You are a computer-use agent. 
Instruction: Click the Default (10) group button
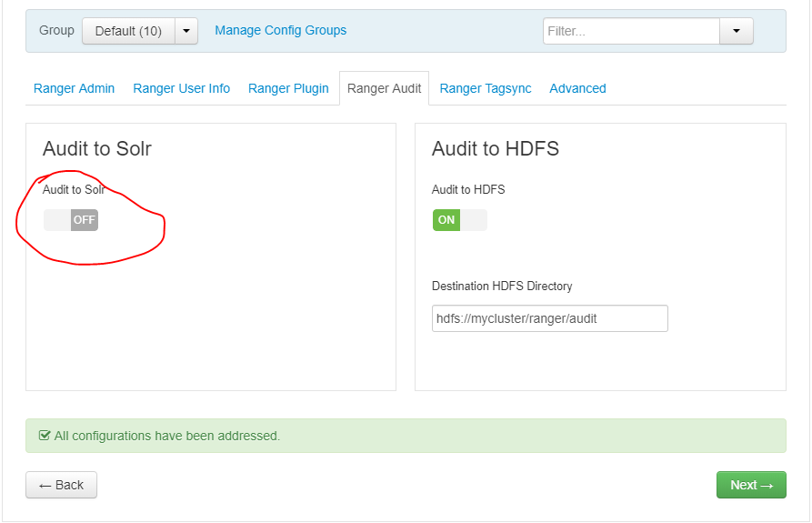click(128, 31)
